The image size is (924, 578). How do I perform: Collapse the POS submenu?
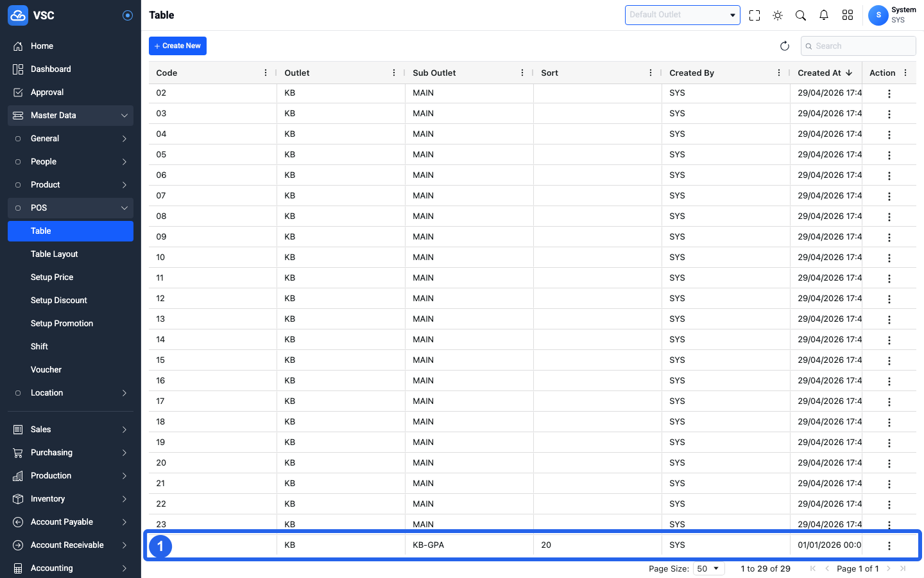coord(71,208)
